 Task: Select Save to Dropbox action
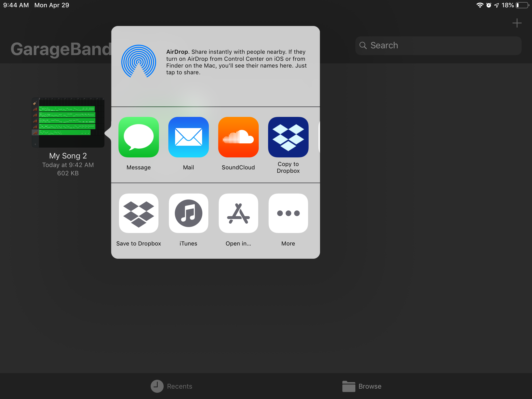click(139, 213)
